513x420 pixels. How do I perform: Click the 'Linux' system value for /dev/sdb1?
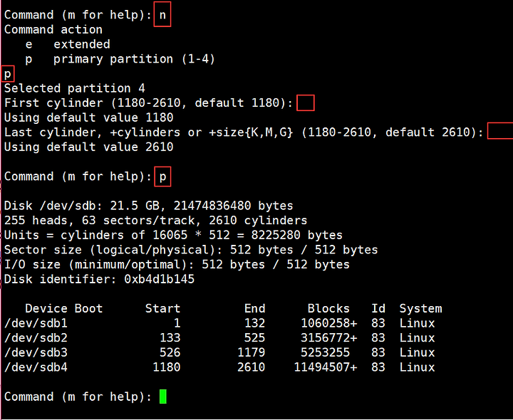(417, 323)
